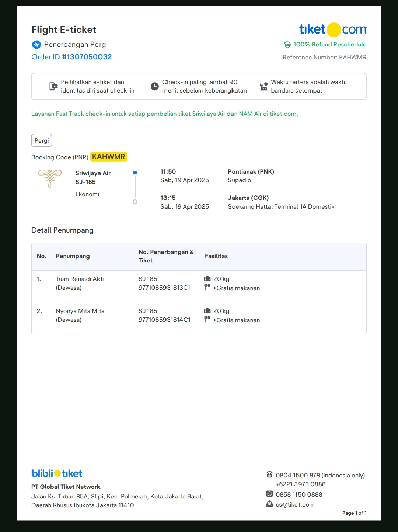Image resolution: width=398 pixels, height=532 pixels.
Task: Click the Fasilitas column header
Action: [x=216, y=256]
